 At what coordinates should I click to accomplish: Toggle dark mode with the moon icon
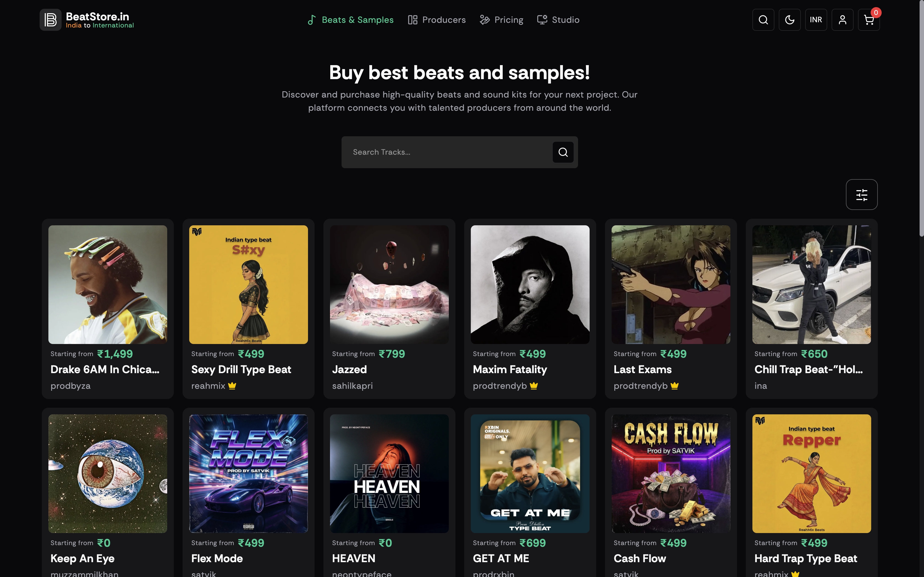click(x=789, y=20)
